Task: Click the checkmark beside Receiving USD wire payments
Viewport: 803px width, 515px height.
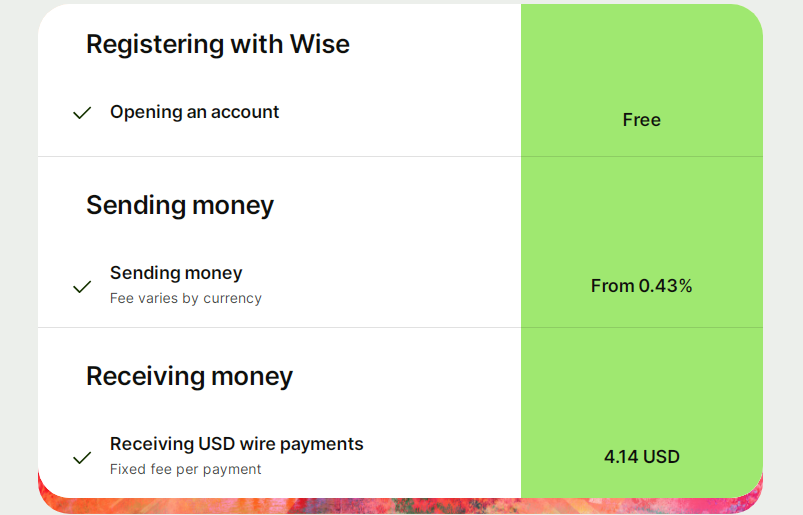Action: (x=82, y=458)
